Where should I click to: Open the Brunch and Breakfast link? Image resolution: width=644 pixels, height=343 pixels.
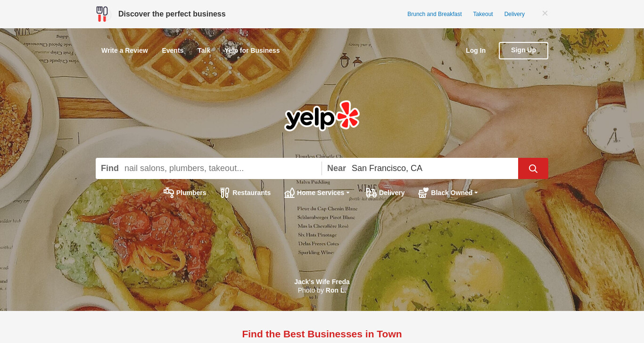[435, 14]
